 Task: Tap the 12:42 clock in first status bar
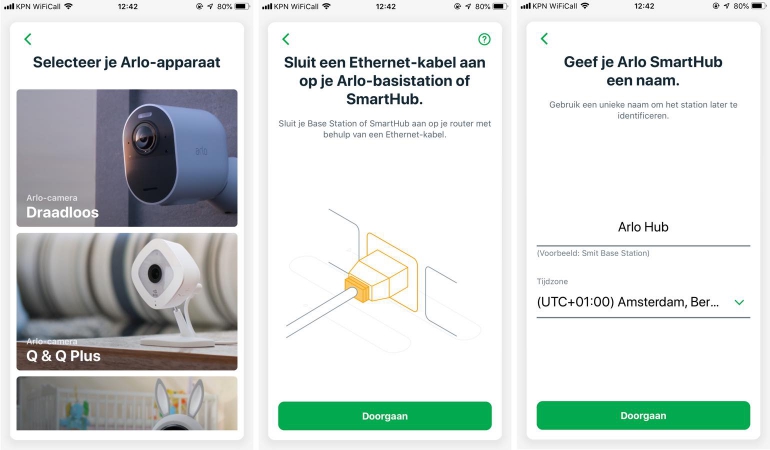[128, 6]
